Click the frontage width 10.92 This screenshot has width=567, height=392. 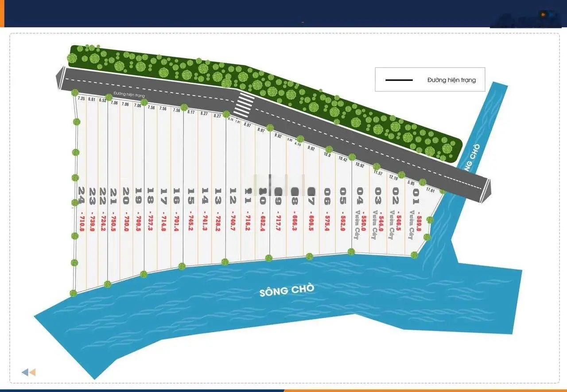click(360, 165)
